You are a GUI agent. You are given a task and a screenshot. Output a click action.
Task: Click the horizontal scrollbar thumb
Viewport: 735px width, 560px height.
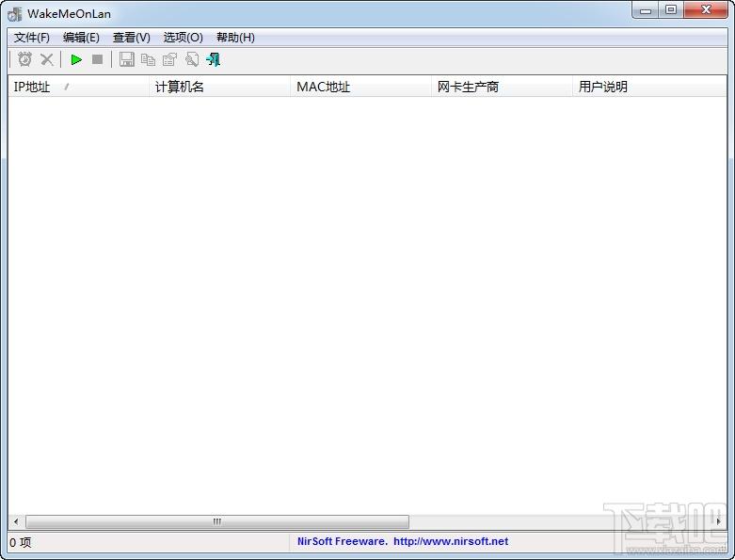[x=217, y=521]
